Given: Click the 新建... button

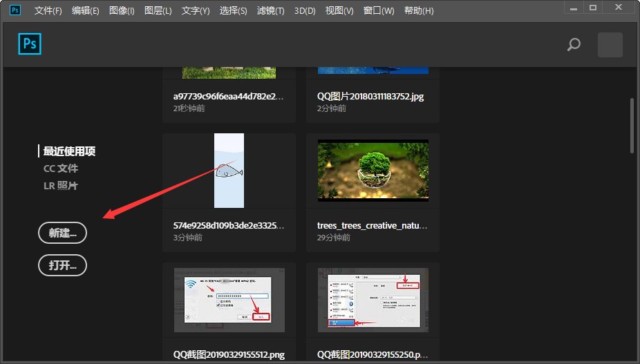Looking at the screenshot, I should click(62, 233).
